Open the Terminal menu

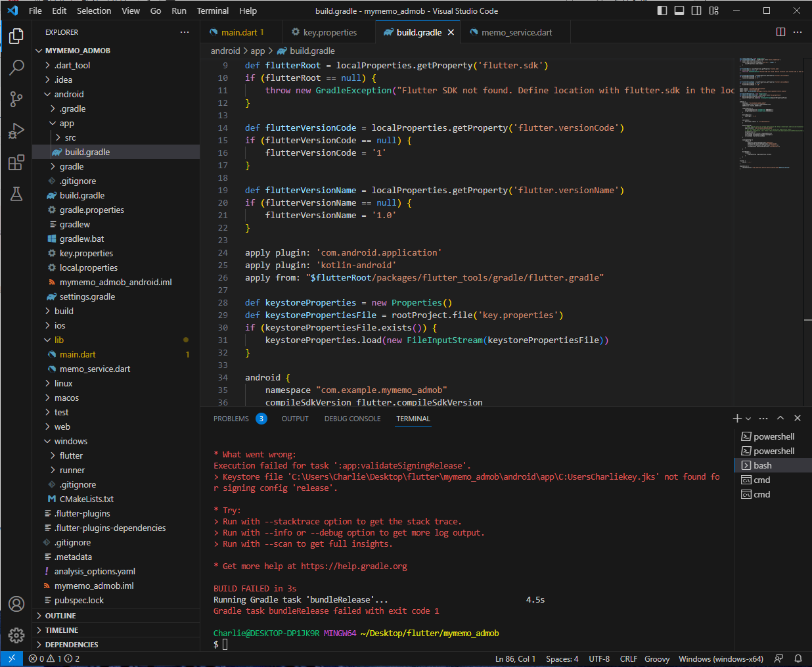(213, 11)
